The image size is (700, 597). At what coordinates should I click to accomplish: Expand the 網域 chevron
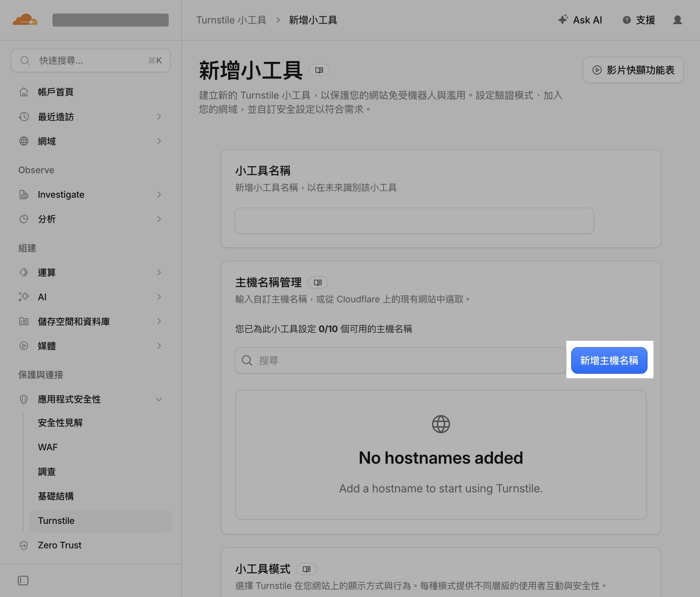coord(159,141)
